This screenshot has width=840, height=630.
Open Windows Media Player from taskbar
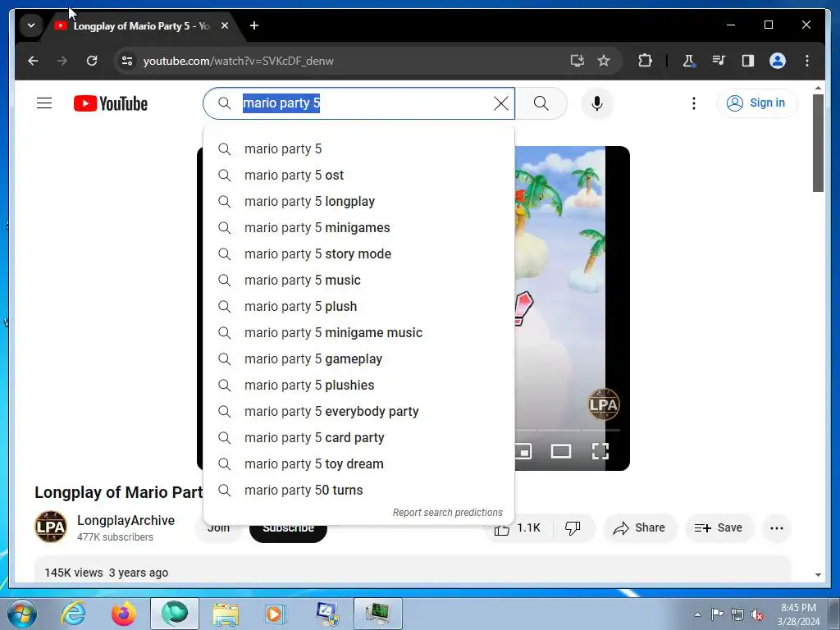(x=276, y=614)
